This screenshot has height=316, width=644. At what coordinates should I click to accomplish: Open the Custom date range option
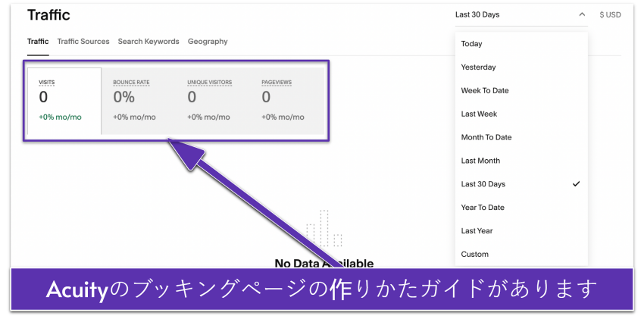point(521,255)
